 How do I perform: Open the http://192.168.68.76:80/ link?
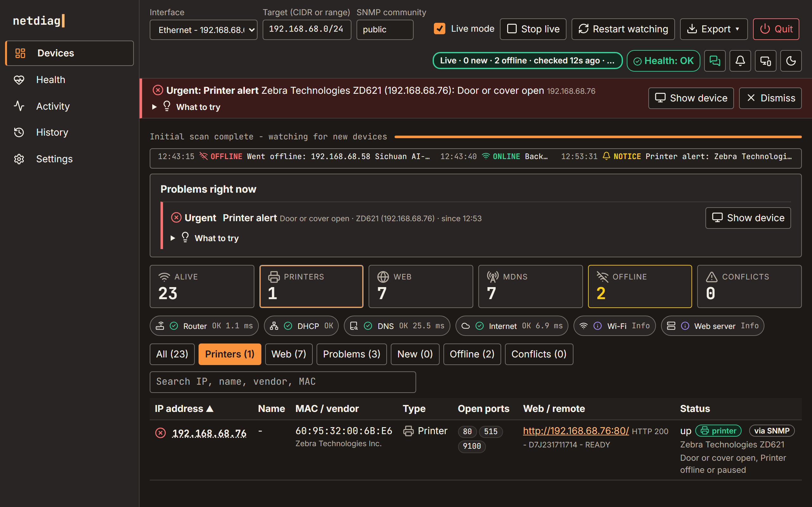pos(576,431)
